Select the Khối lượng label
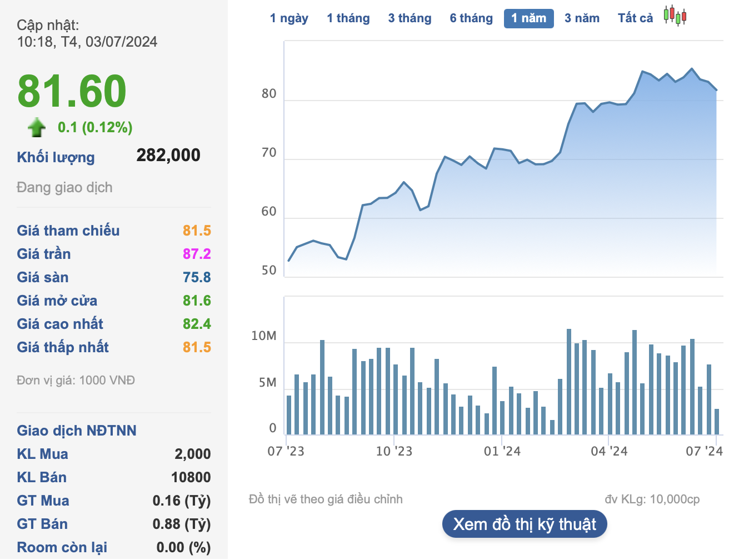Viewport: 729px width, 560px height. tap(56, 157)
